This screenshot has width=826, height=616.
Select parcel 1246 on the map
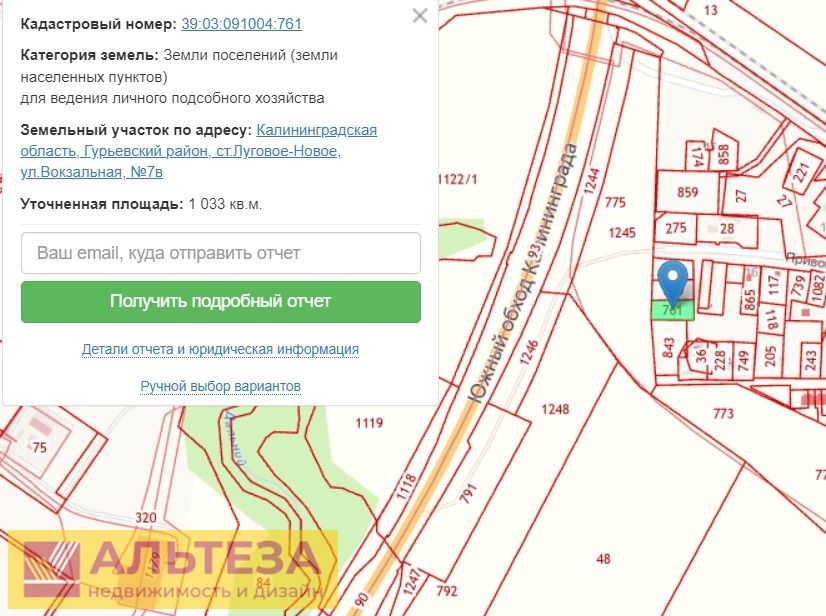click(529, 352)
